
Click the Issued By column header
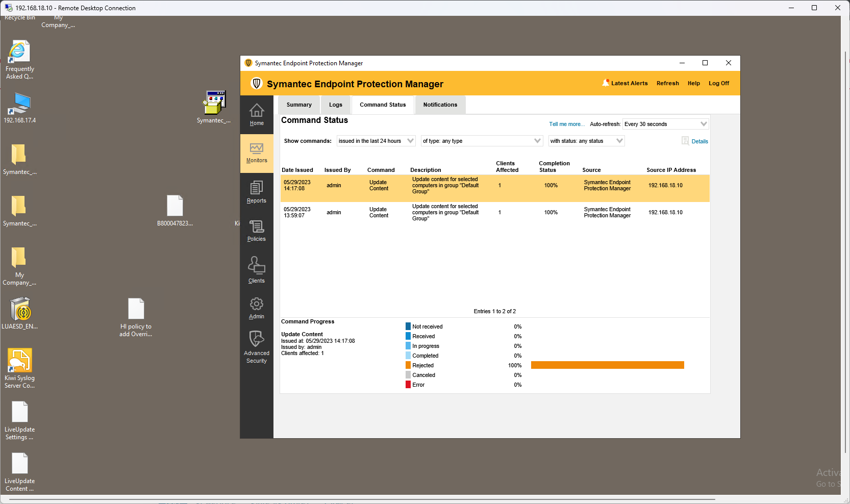tap(337, 170)
